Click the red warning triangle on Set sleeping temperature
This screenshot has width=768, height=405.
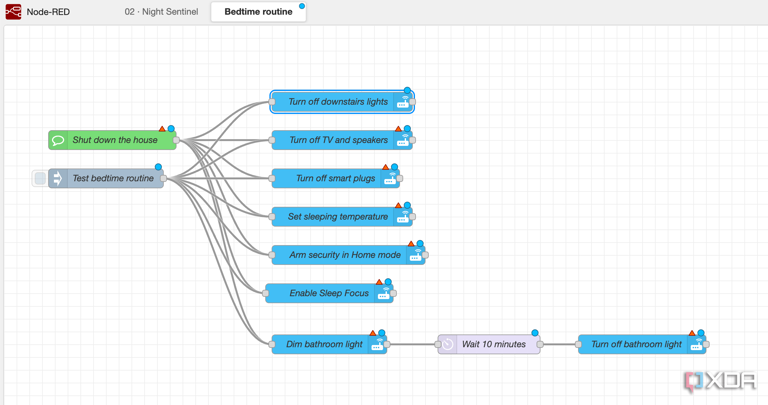point(398,205)
